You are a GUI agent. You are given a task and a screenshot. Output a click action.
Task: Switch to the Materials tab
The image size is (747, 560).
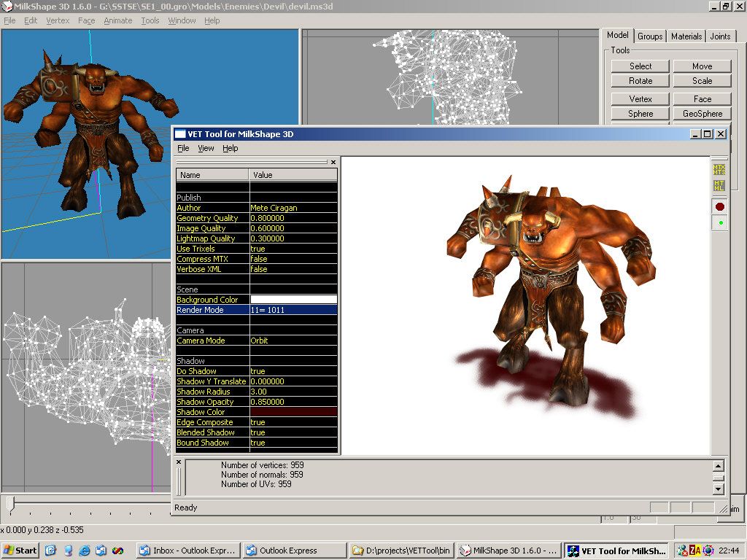(x=686, y=36)
